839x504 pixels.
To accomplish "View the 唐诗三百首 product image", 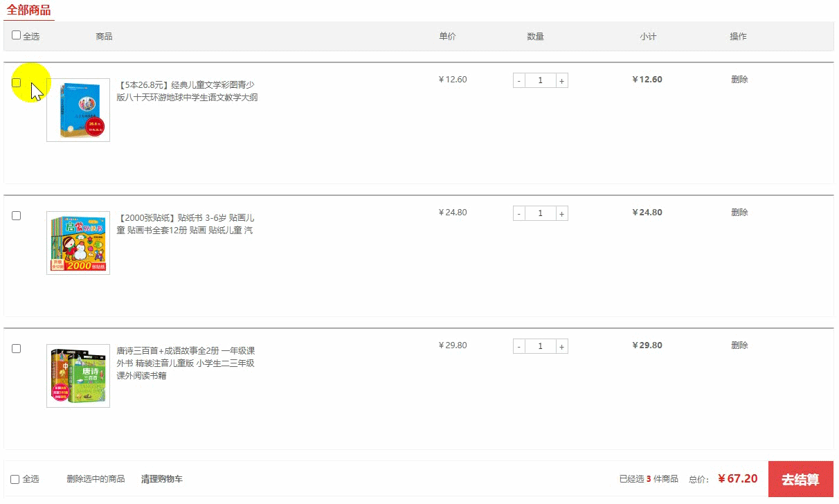I will [78, 376].
